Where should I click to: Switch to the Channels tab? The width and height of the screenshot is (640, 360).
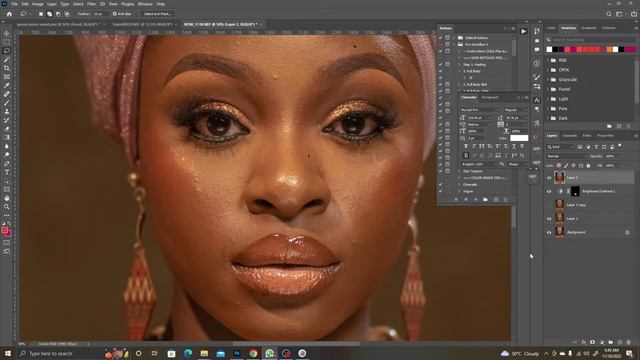point(570,136)
